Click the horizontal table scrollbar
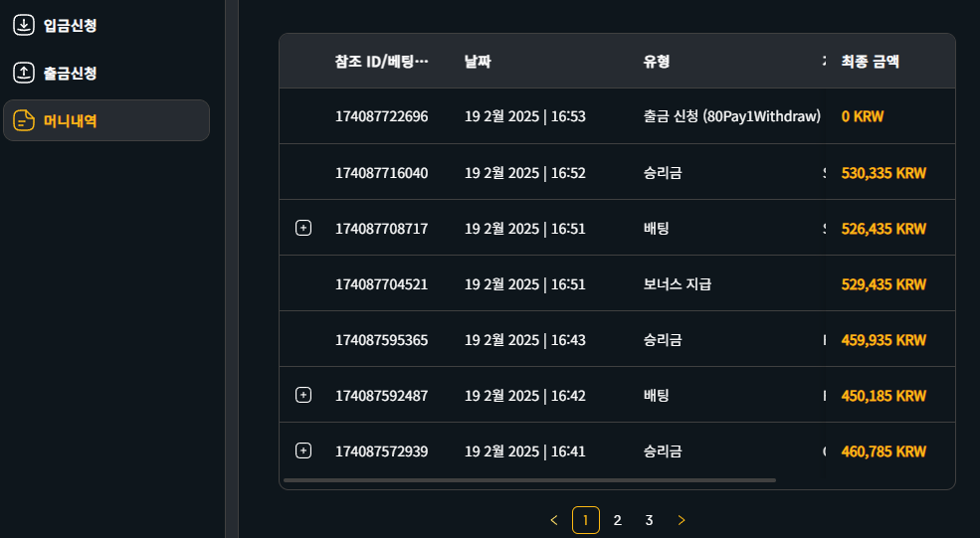The width and height of the screenshot is (980, 538). pyautogui.click(x=529, y=480)
